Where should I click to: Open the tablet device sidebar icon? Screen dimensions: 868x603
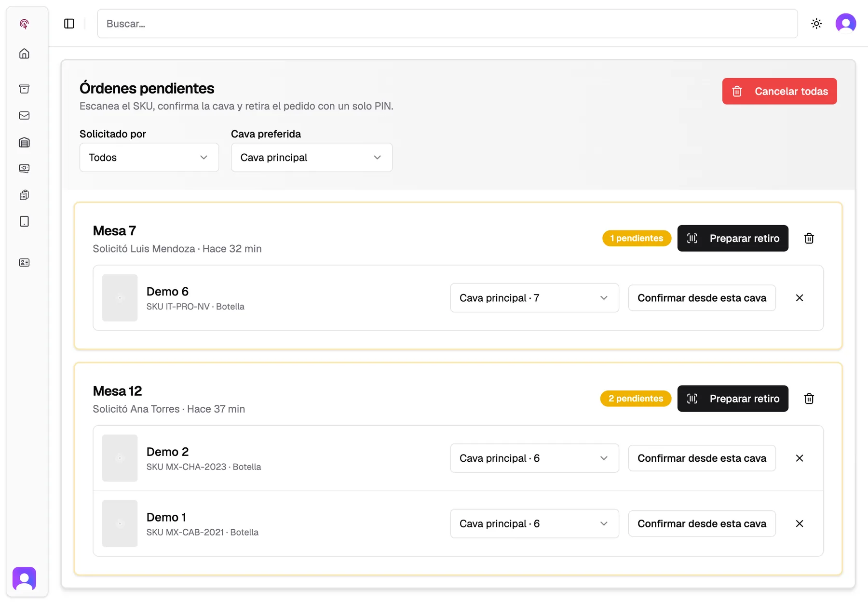(24, 221)
